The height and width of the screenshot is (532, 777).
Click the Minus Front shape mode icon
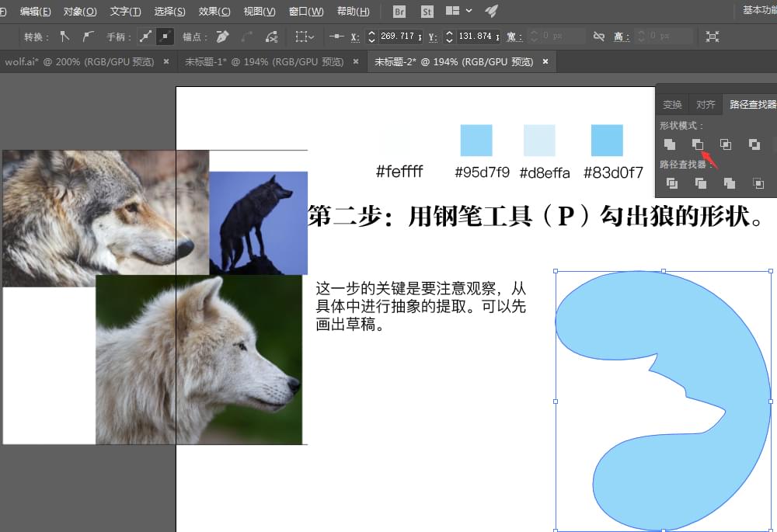click(x=698, y=144)
